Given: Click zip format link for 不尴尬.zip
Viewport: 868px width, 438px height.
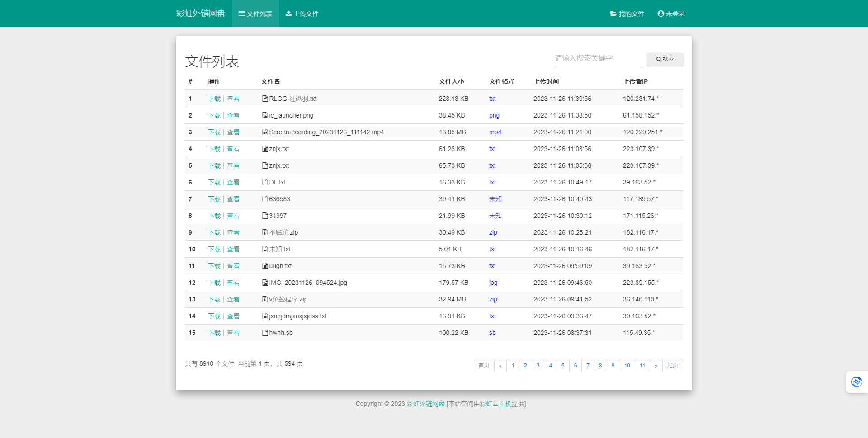Looking at the screenshot, I should (x=493, y=232).
